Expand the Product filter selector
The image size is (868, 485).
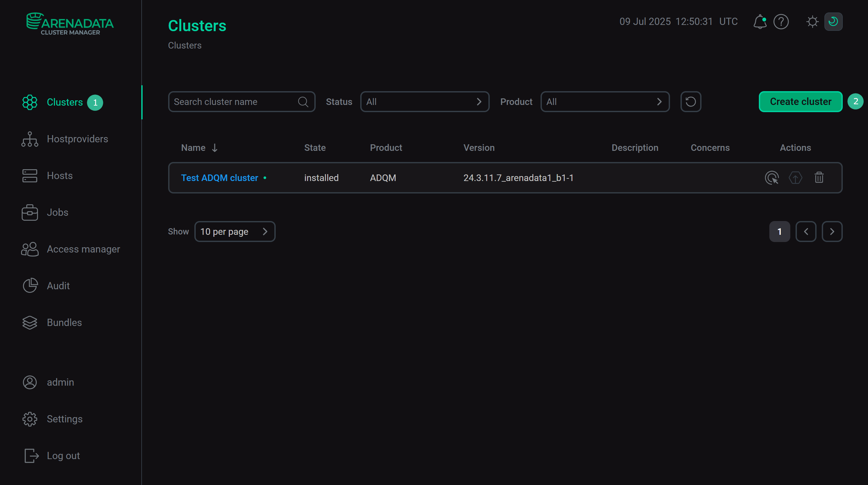pos(605,101)
